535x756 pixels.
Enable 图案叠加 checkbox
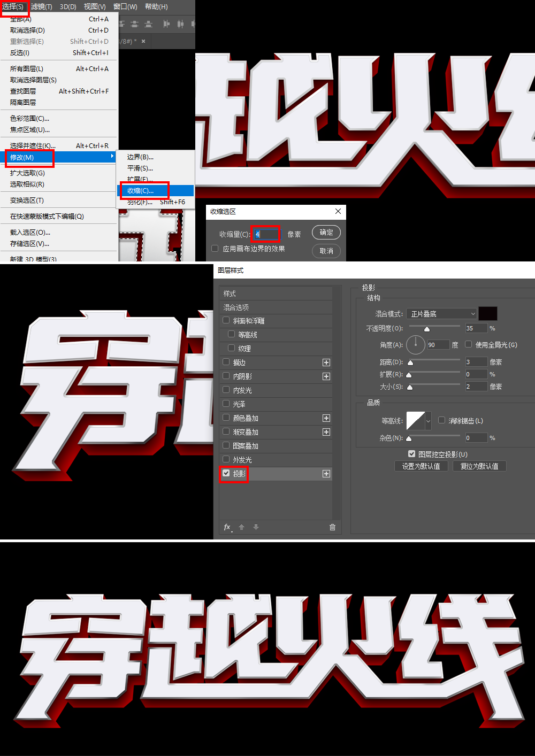coord(226,445)
